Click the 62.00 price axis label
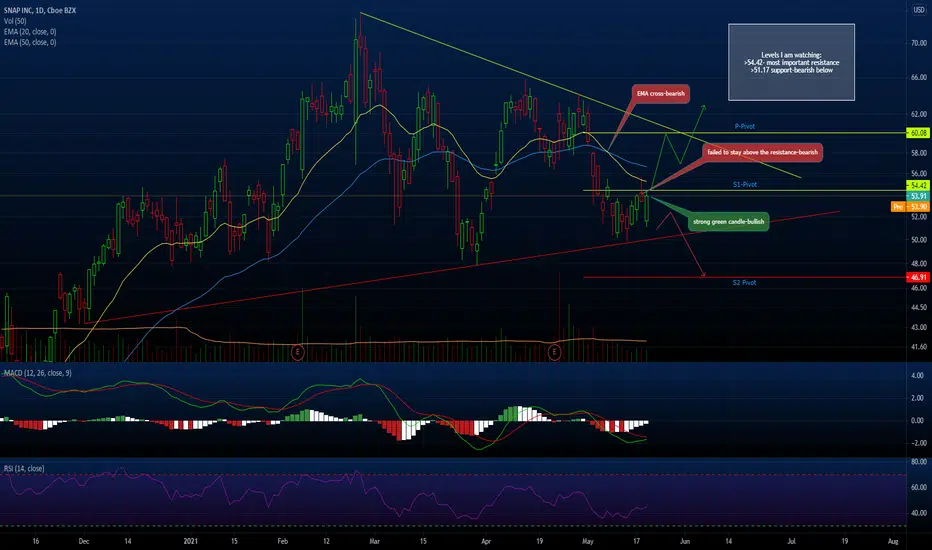The height and width of the screenshot is (550, 932). [918, 114]
